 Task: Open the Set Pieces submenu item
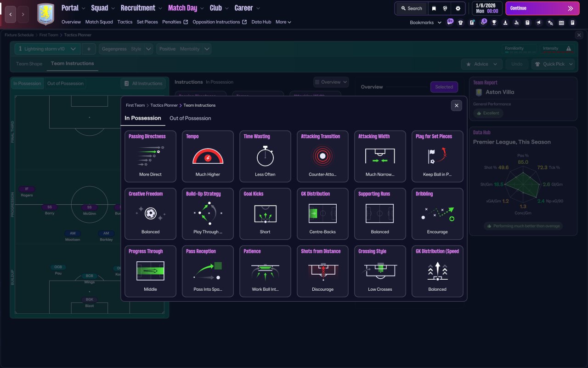tap(147, 22)
